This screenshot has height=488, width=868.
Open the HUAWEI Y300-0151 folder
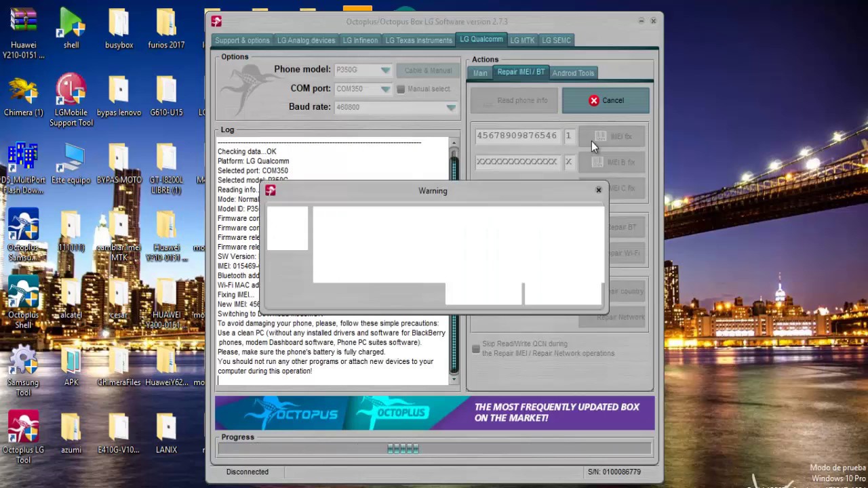166,303
